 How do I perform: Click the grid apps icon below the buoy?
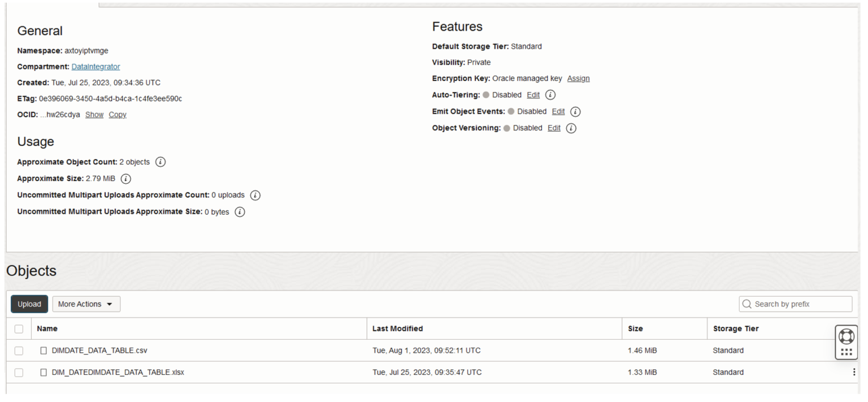(847, 351)
